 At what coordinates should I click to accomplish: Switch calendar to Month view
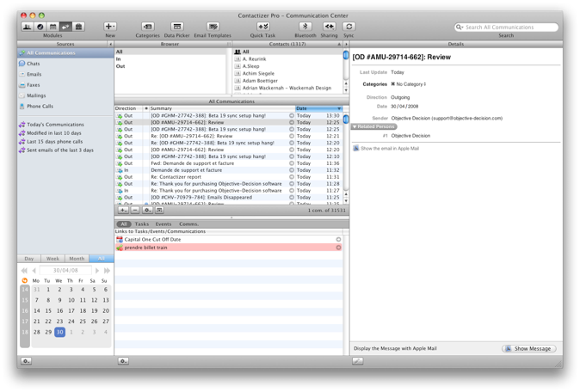click(x=77, y=259)
